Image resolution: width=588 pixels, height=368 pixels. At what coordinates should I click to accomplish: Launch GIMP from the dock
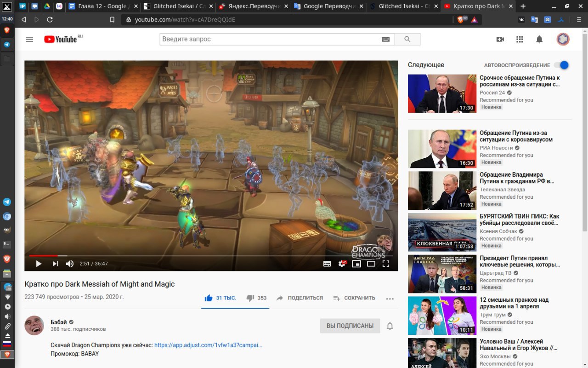[x=7, y=230]
